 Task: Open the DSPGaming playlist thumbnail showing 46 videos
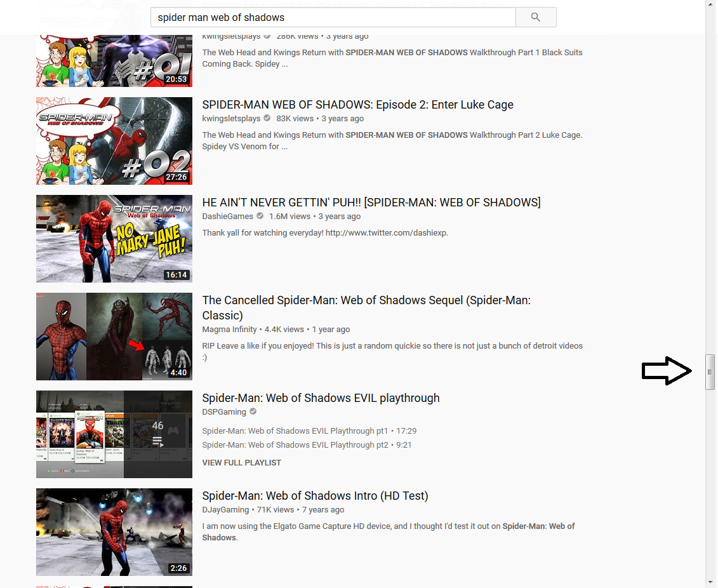click(114, 434)
